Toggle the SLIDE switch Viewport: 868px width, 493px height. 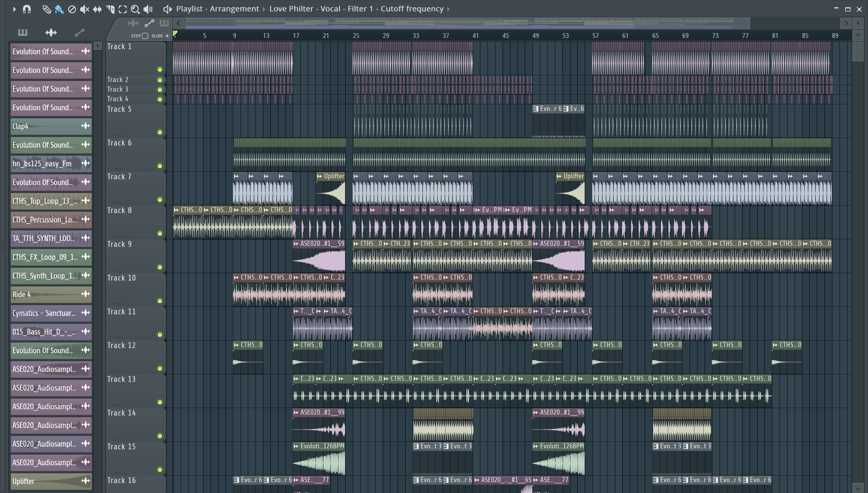pos(167,36)
